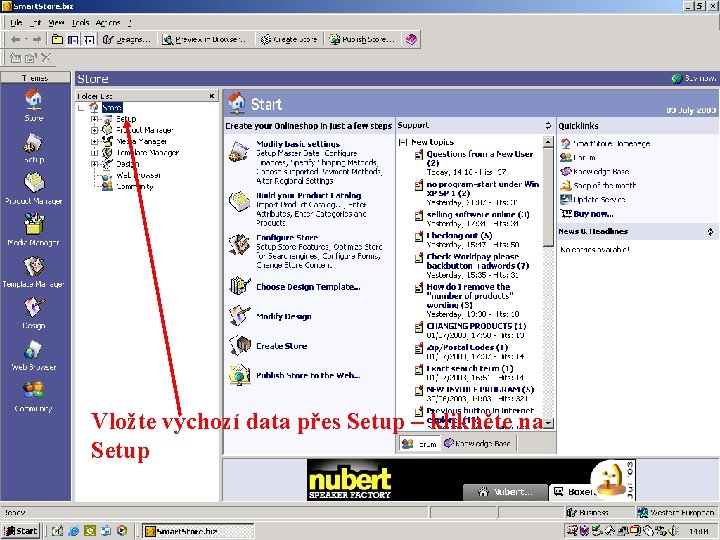This screenshot has width=720, height=540.
Task: Click the nubert Speaker Factory banner
Action: point(472,479)
